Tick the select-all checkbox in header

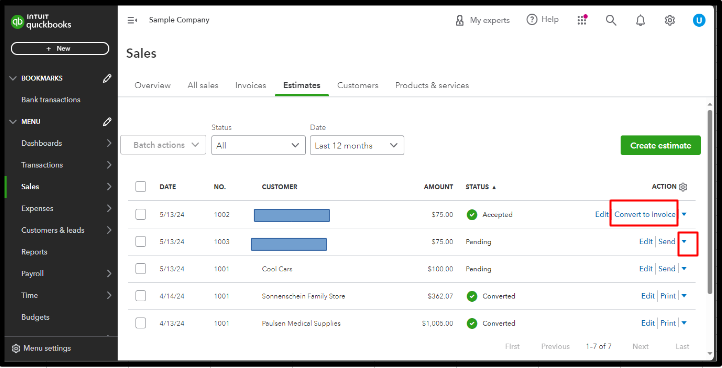140,187
